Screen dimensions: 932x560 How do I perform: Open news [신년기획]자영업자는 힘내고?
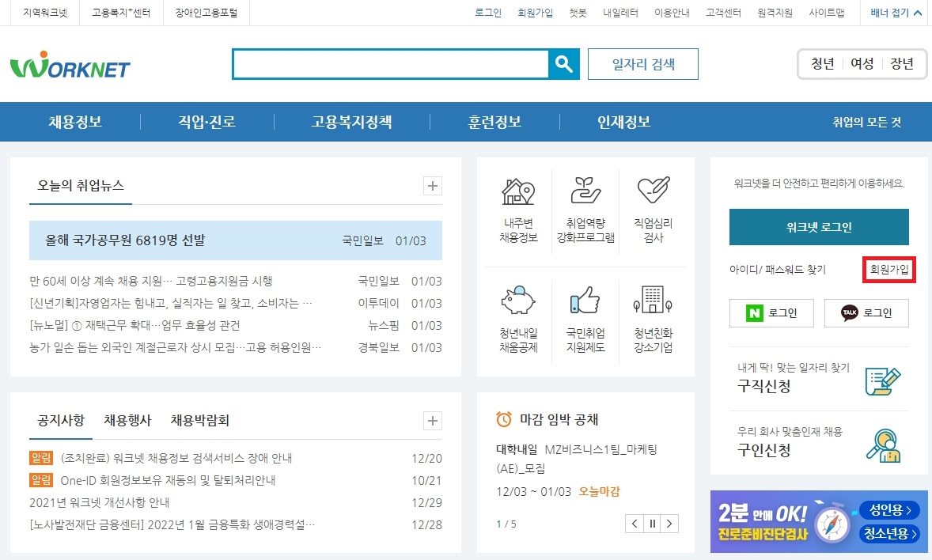171,303
